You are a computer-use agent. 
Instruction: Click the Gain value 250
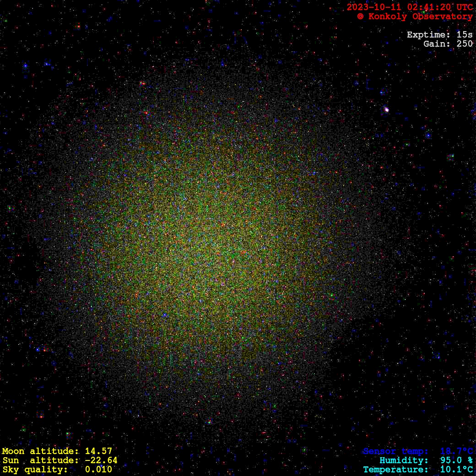[x=465, y=44]
